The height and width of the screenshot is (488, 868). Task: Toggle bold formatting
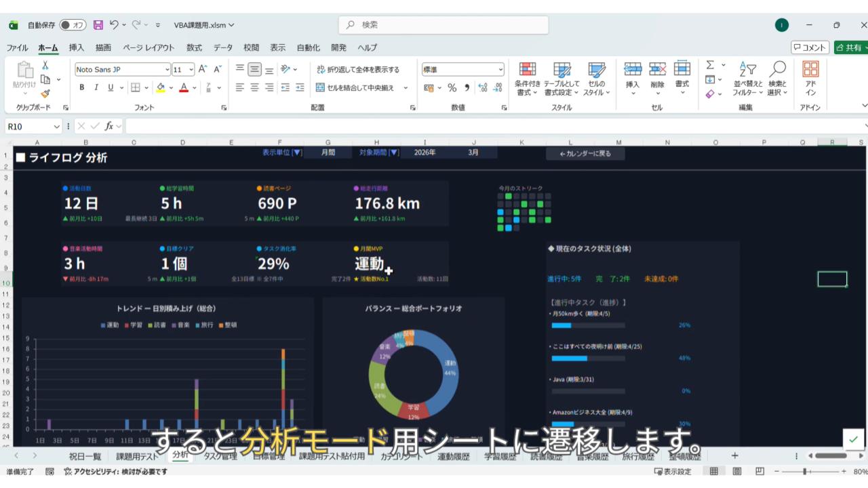click(82, 87)
